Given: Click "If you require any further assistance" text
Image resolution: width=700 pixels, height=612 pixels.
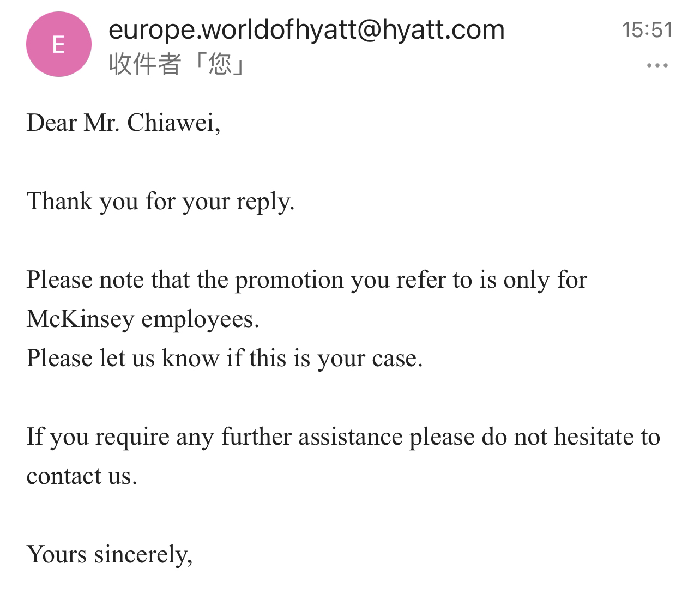Looking at the screenshot, I should click(214, 437).
